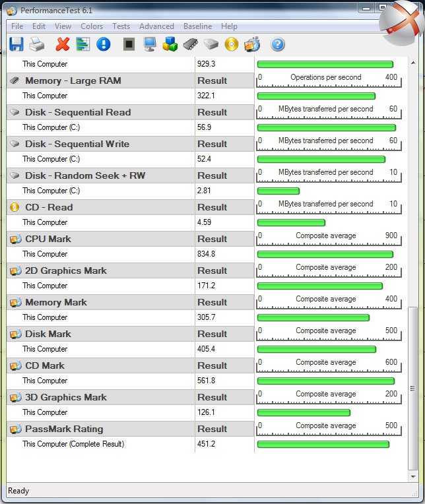Click the CPU Mark result bar

325,254
